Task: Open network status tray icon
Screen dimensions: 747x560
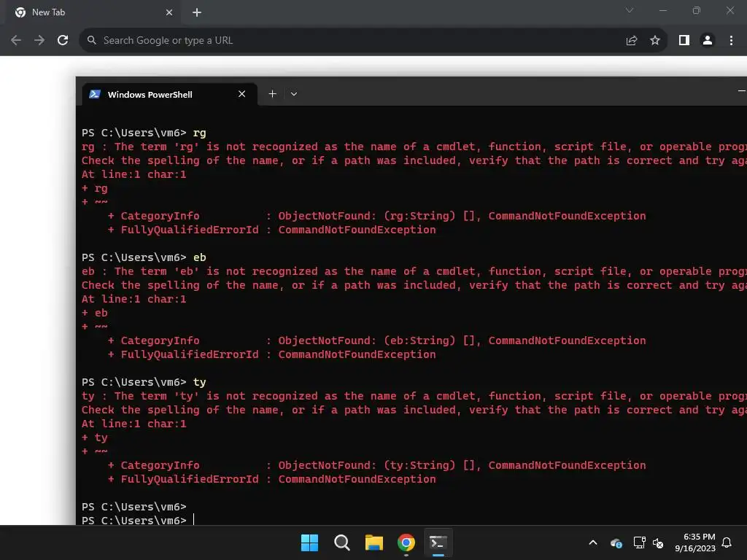Action: (639, 542)
